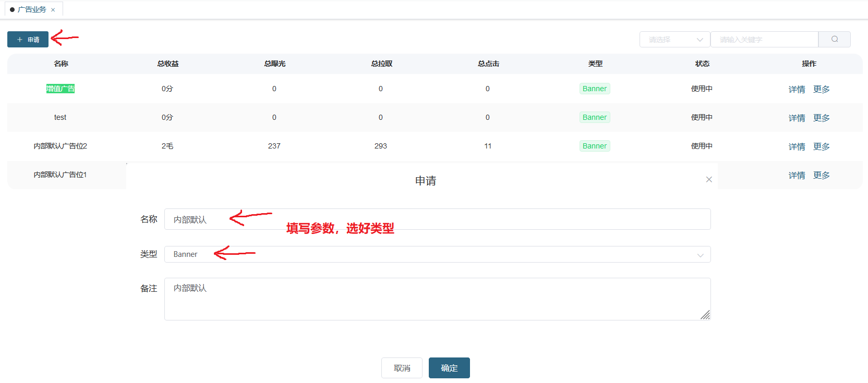Image resolution: width=868 pixels, height=383 pixels.
Task: Click the resize handle of 备注 textarea
Action: point(705,315)
